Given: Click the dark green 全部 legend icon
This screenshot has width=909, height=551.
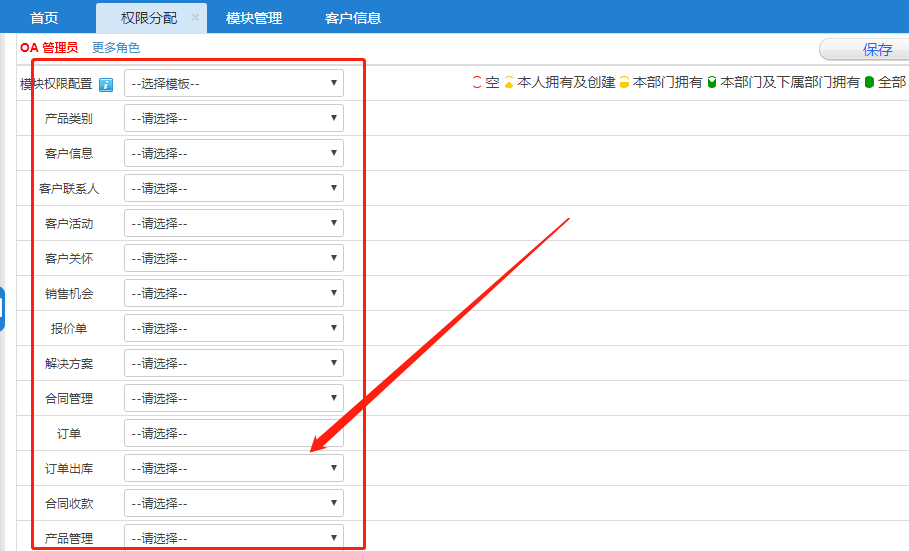Looking at the screenshot, I should coord(869,83).
